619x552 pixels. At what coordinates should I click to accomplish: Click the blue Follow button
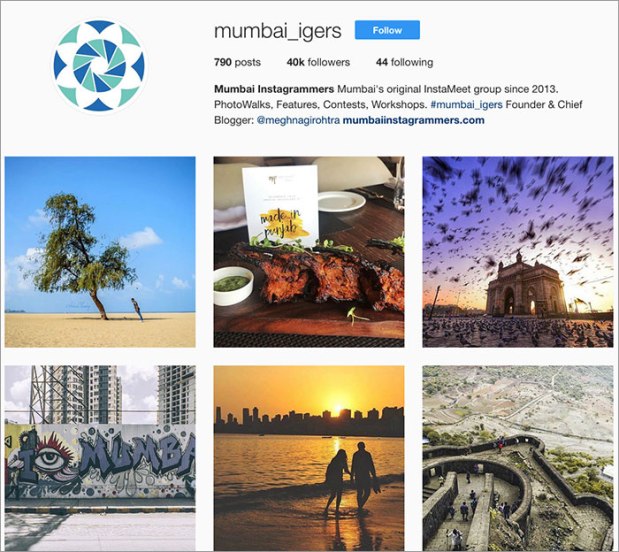(x=387, y=30)
